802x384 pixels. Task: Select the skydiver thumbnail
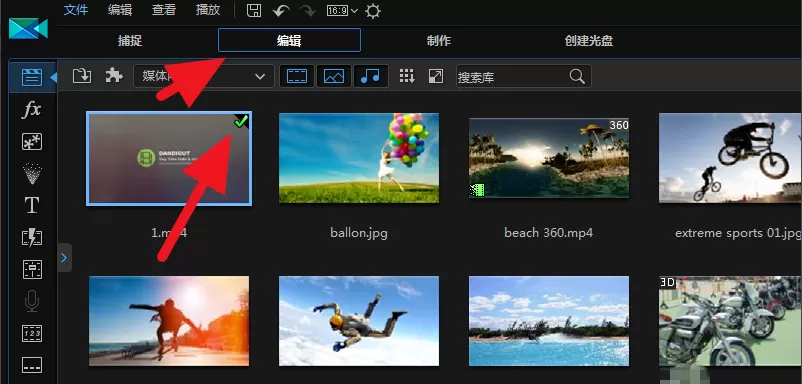point(359,321)
